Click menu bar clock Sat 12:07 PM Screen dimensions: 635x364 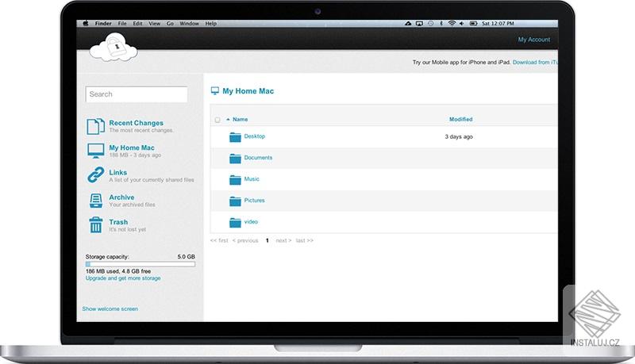(498, 24)
